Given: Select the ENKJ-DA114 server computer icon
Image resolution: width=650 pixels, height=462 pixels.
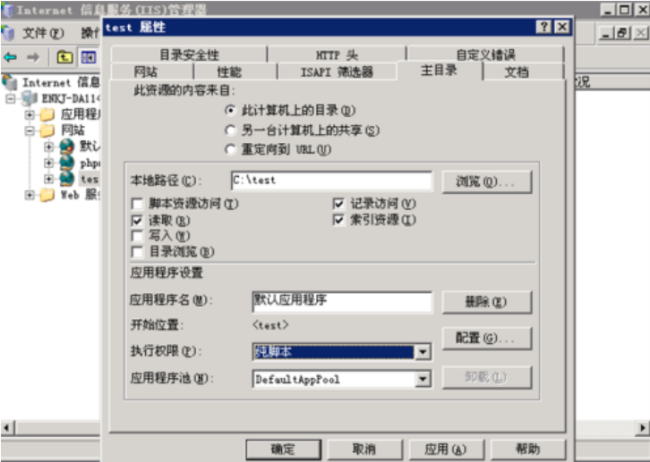Looking at the screenshot, I should [29, 98].
